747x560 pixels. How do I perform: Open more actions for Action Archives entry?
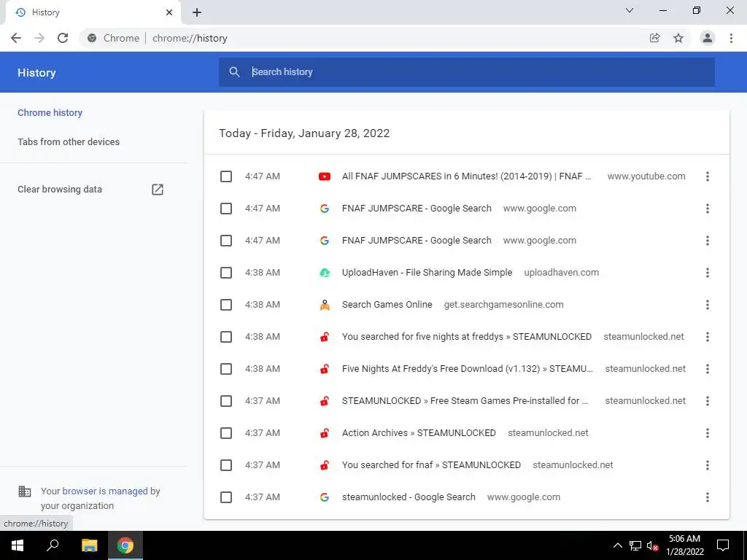708,433
